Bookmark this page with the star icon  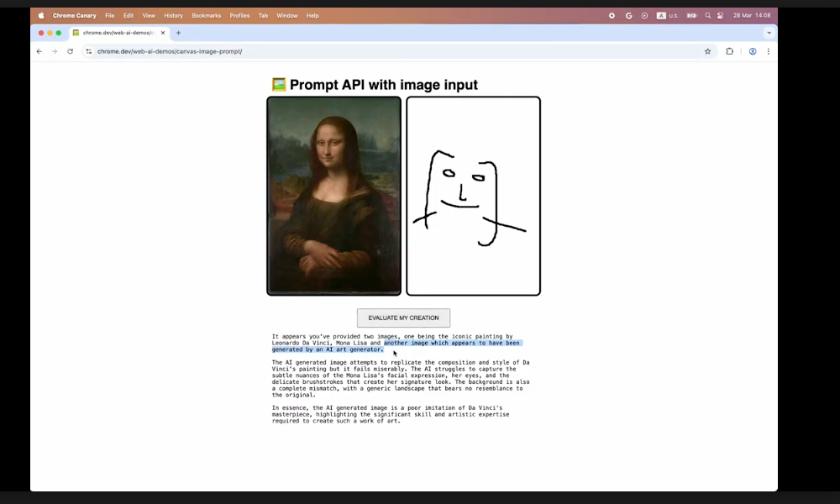tap(707, 51)
